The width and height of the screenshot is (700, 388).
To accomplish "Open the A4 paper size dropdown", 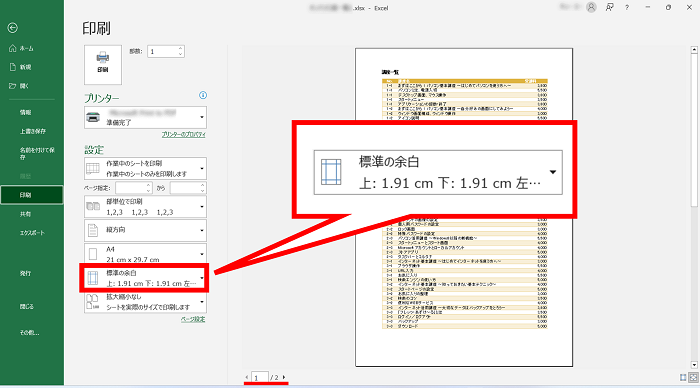I will (146, 254).
